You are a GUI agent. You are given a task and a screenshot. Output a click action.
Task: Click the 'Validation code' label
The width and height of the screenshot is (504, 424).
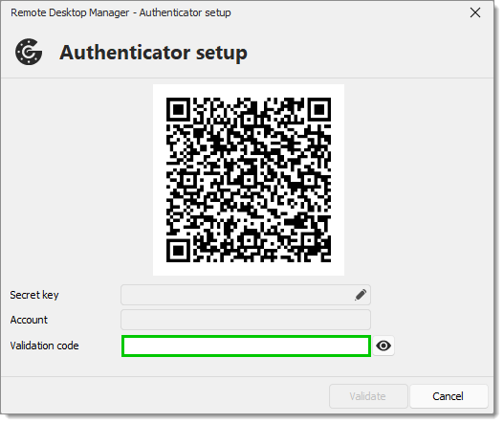point(44,346)
